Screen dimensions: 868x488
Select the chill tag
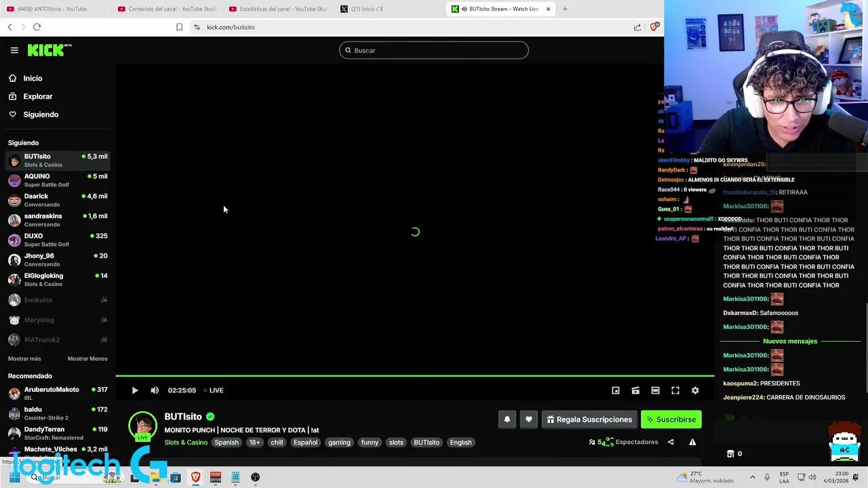tap(277, 443)
